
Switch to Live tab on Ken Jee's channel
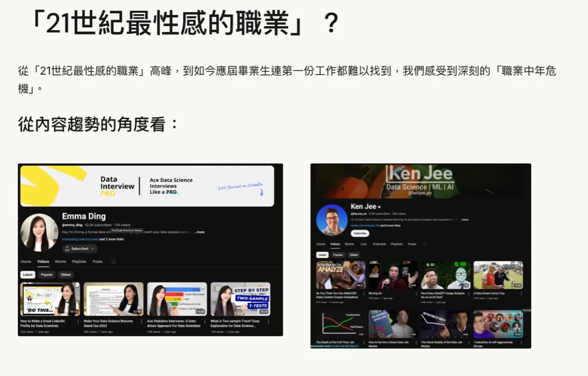click(x=363, y=244)
